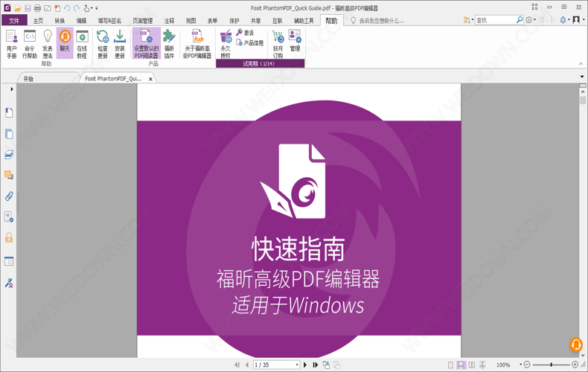Open 管理 license management
The image size is (588, 372).
point(295,41)
